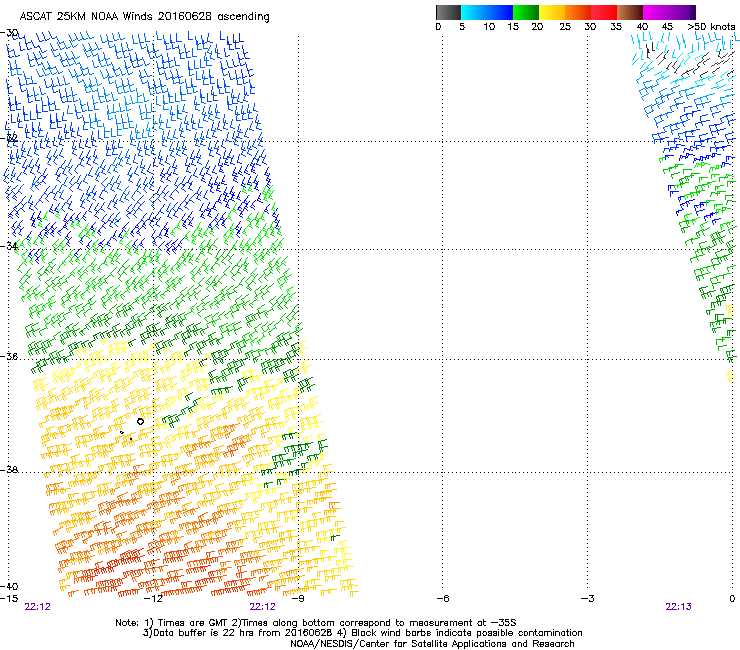Select the '-38' latitude axis label
Viewport: 740px width, 650px height.
[9, 470]
